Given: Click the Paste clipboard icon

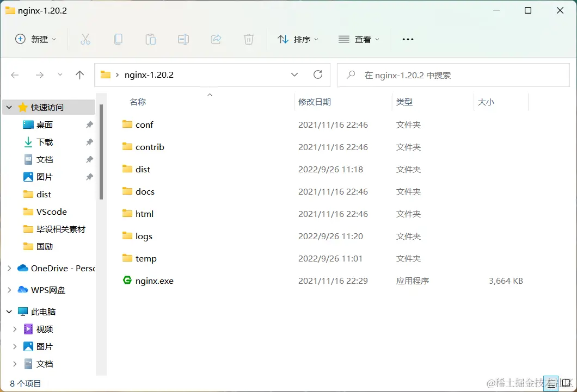Looking at the screenshot, I should coord(150,39).
